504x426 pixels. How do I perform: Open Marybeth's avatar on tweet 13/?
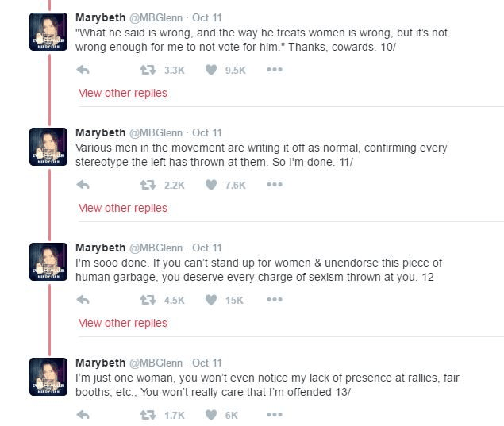(x=48, y=377)
